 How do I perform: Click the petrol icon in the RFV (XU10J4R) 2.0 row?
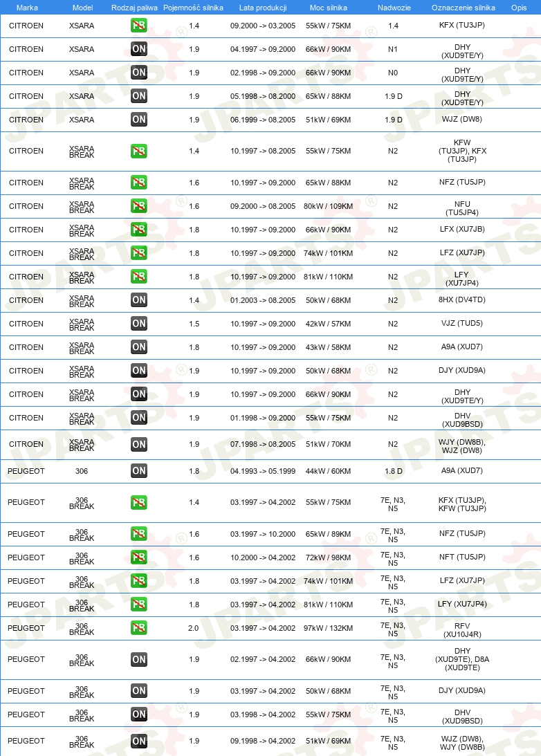139,628
